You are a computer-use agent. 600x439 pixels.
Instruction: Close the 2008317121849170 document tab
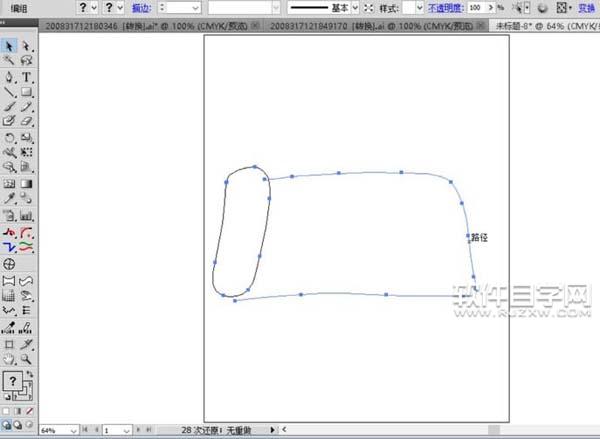[x=481, y=26]
